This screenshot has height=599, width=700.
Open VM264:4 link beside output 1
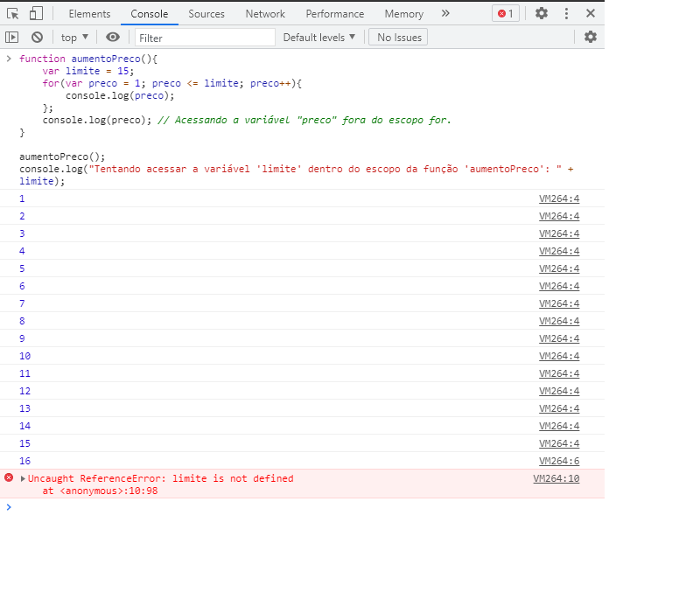click(559, 199)
